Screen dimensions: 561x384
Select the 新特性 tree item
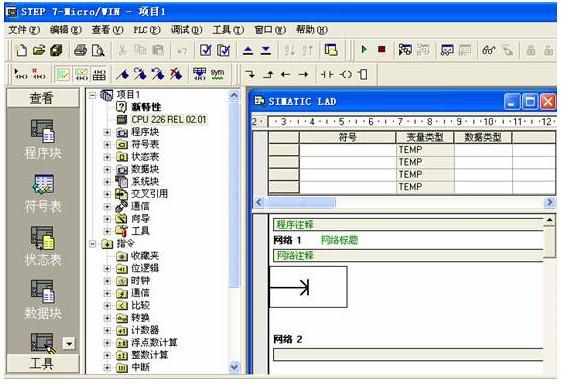coord(146,107)
